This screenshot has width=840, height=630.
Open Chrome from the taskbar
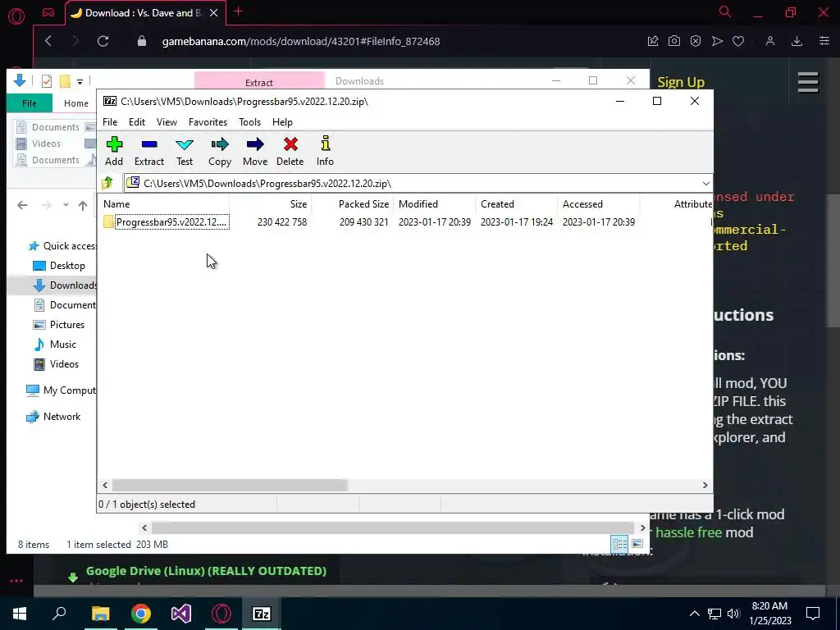[141, 614]
